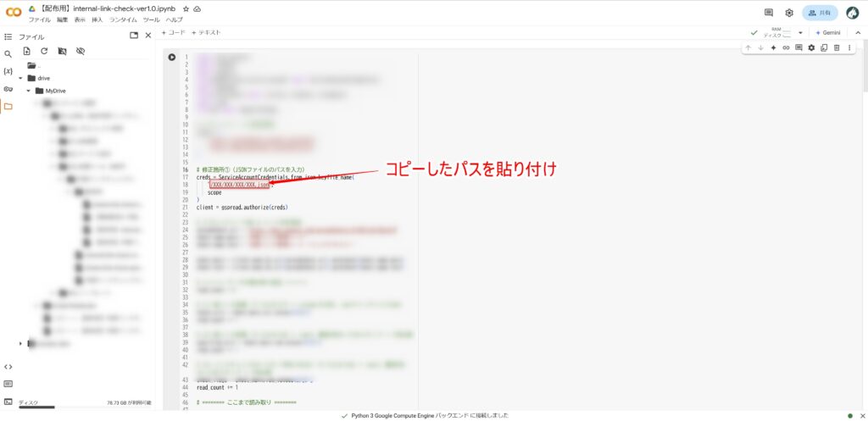Open the variables {x} panel icon
This screenshot has height=421, width=868.
(x=8, y=71)
